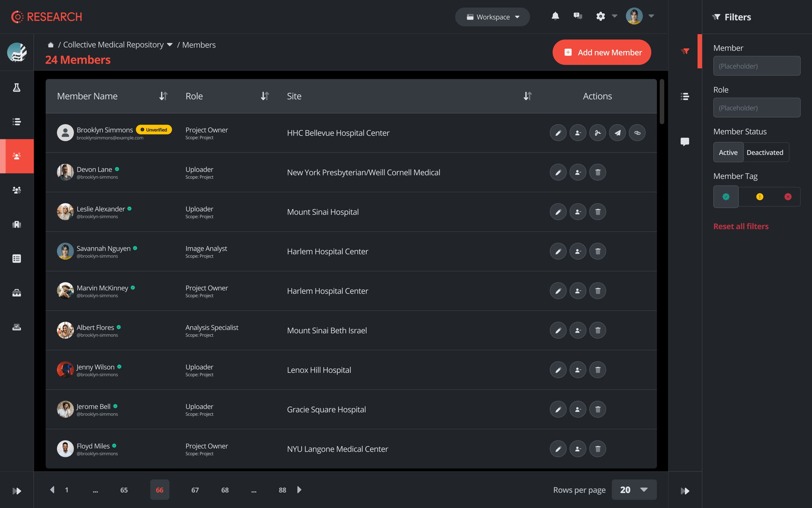Delete Leslie Alexander using trash icon
This screenshot has width=812, height=508.
[598, 212]
